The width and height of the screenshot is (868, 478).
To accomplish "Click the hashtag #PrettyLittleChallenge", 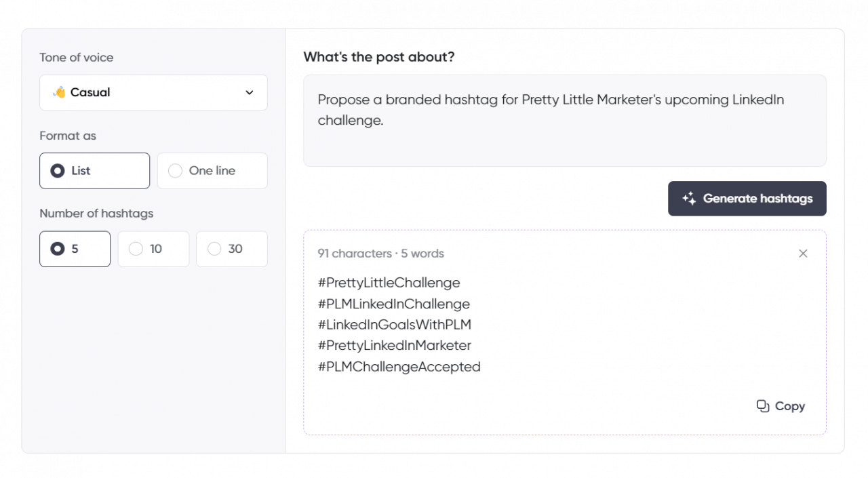I will (389, 283).
